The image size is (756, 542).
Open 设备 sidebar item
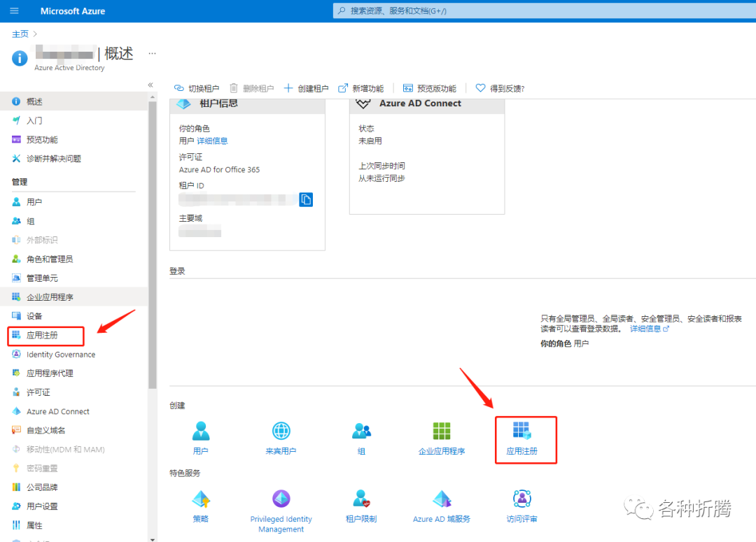pos(73,316)
